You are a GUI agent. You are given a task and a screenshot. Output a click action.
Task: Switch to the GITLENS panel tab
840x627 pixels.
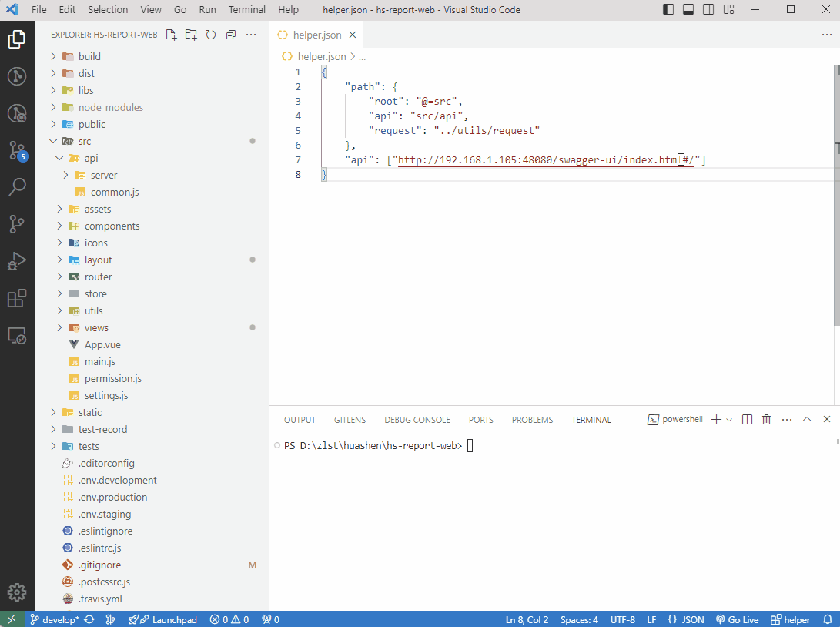pos(350,420)
